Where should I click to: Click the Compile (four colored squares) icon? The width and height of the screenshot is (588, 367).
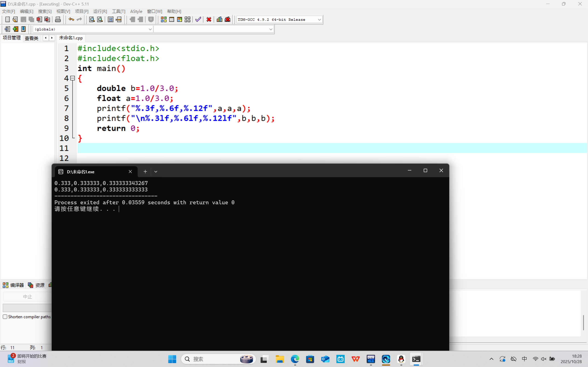click(x=164, y=20)
